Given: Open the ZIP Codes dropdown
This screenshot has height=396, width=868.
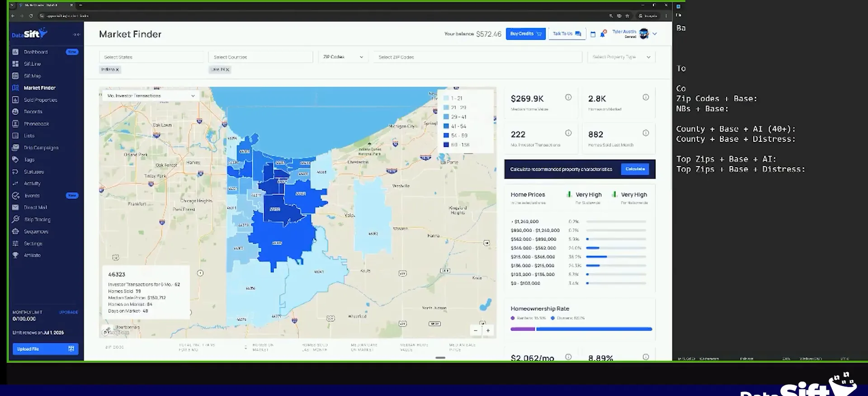Looking at the screenshot, I should pyautogui.click(x=343, y=57).
